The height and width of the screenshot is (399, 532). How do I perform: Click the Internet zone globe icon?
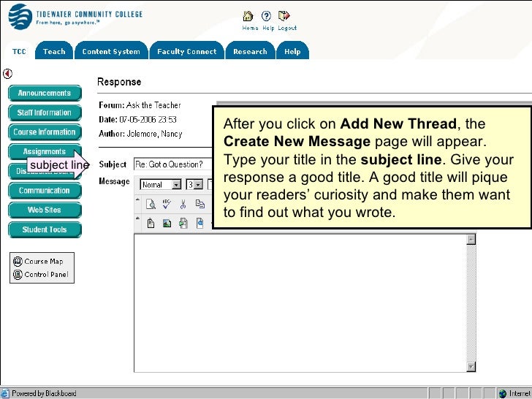pos(503,394)
